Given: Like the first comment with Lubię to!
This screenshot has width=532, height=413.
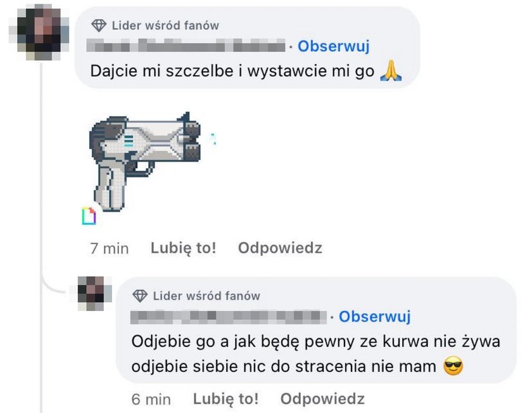Looking at the screenshot, I should click(x=183, y=248).
